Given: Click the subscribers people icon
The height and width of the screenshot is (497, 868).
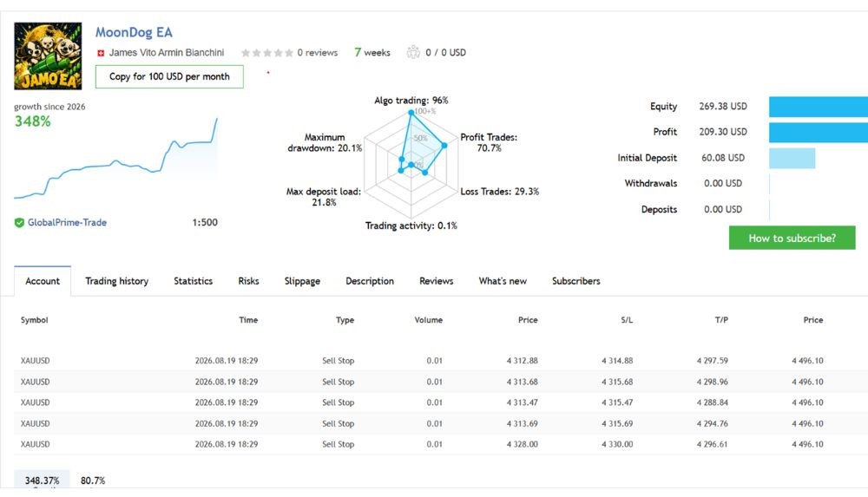Looking at the screenshot, I should point(413,53).
